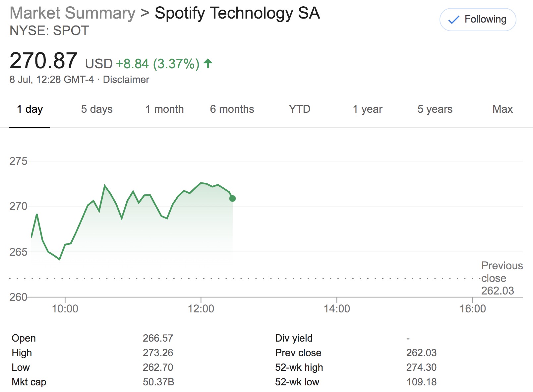
Task: Open the Market Summary link
Action: [x=73, y=13]
